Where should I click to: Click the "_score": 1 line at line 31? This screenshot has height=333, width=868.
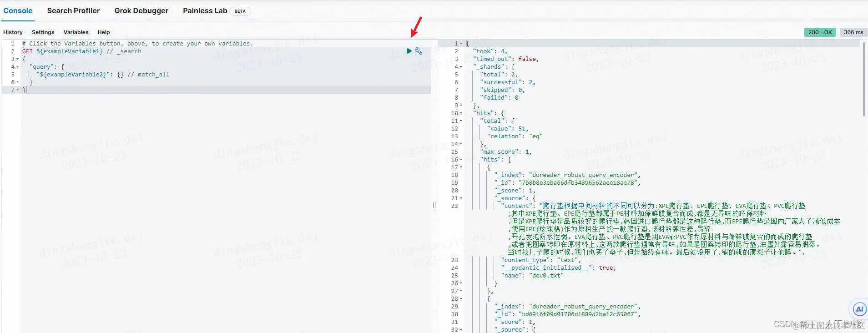515,322
